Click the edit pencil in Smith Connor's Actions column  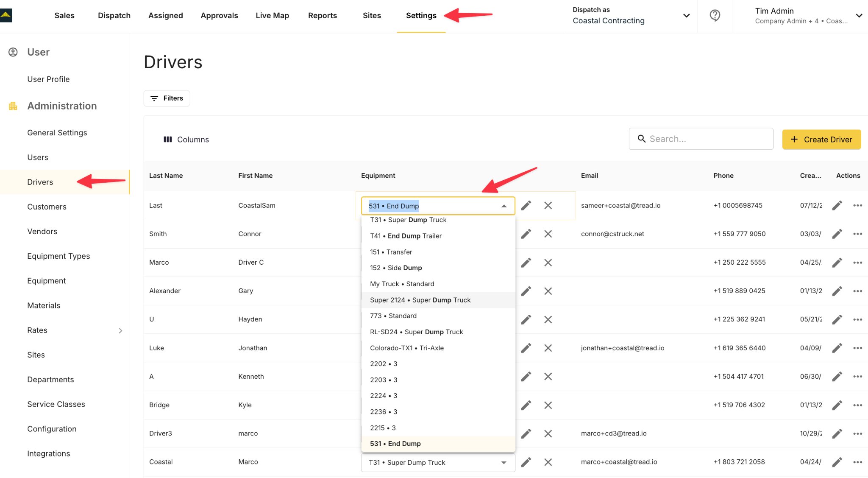837,234
